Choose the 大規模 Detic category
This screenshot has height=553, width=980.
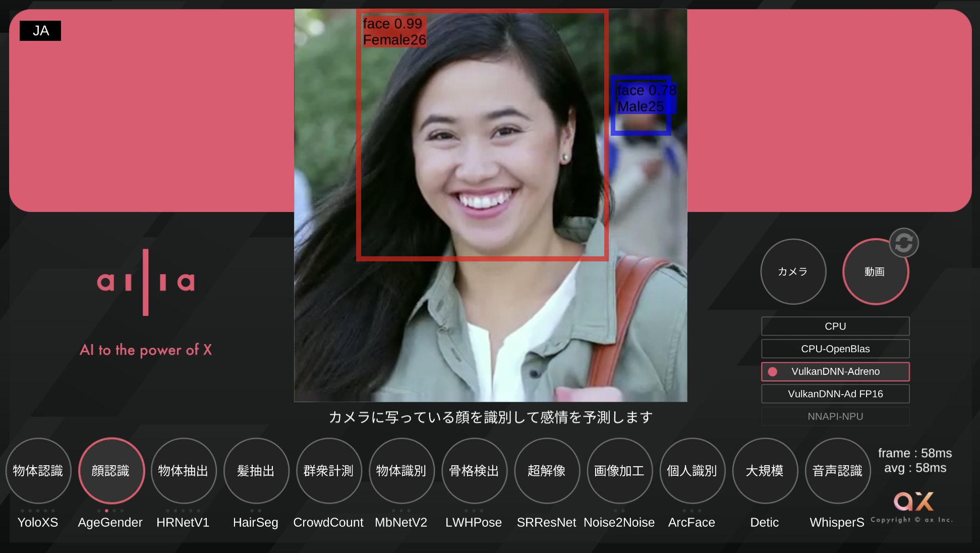click(765, 470)
